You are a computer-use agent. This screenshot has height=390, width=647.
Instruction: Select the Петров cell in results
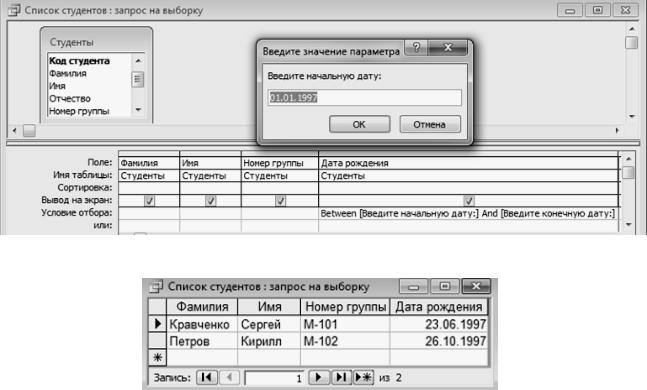[x=202, y=341]
